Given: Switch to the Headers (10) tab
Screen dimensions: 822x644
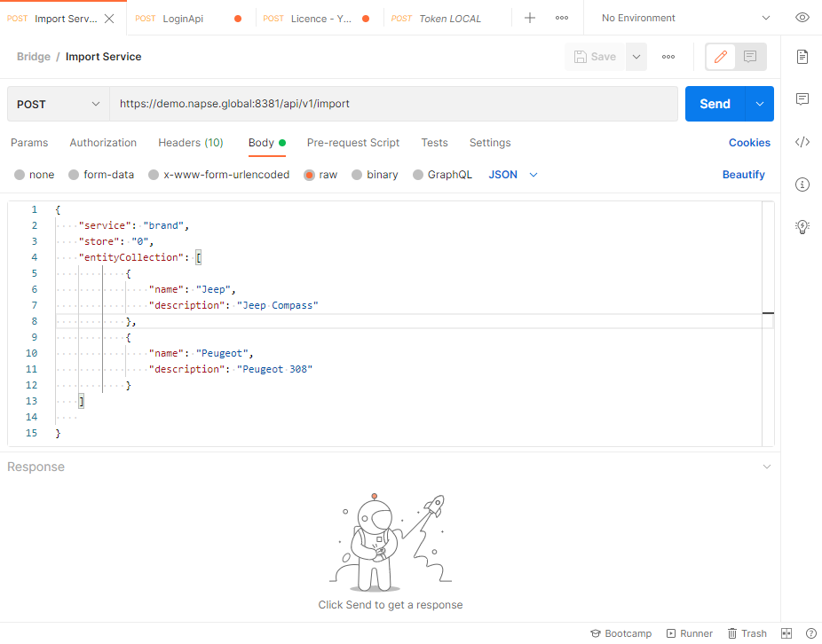Looking at the screenshot, I should 190,143.
